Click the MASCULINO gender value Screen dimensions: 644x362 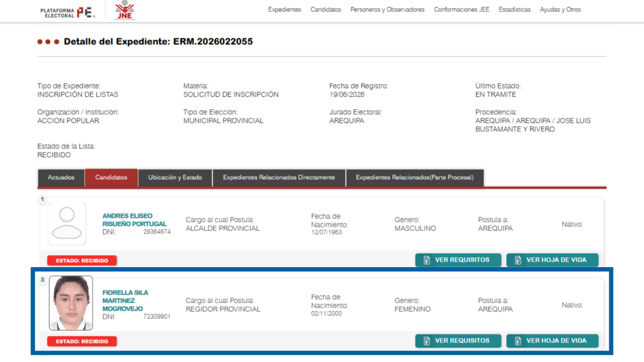(415, 228)
